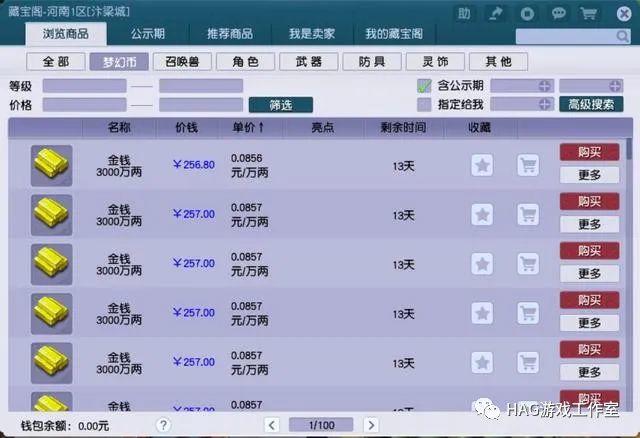
Task: Open the question mark help icon
Action: (x=163, y=425)
